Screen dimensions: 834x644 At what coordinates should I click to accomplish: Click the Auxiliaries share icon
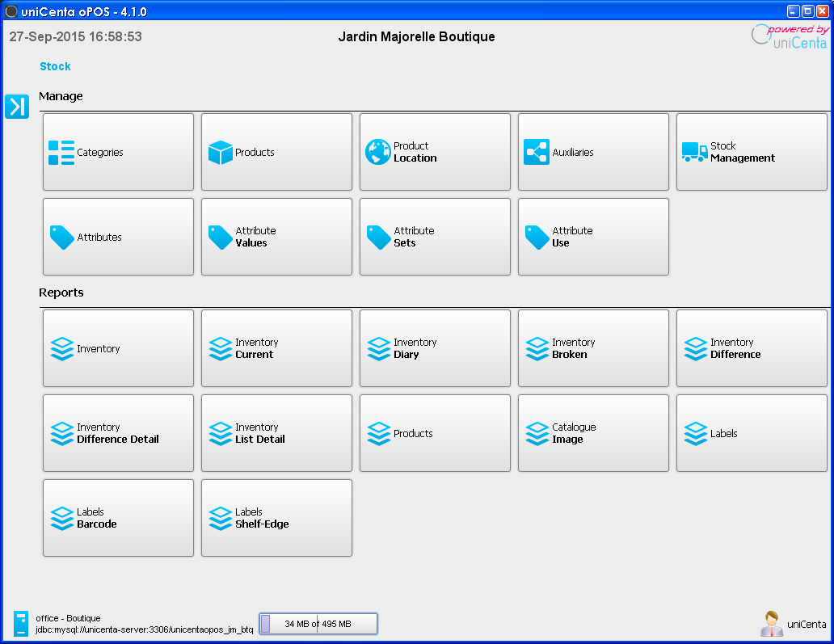(x=536, y=152)
